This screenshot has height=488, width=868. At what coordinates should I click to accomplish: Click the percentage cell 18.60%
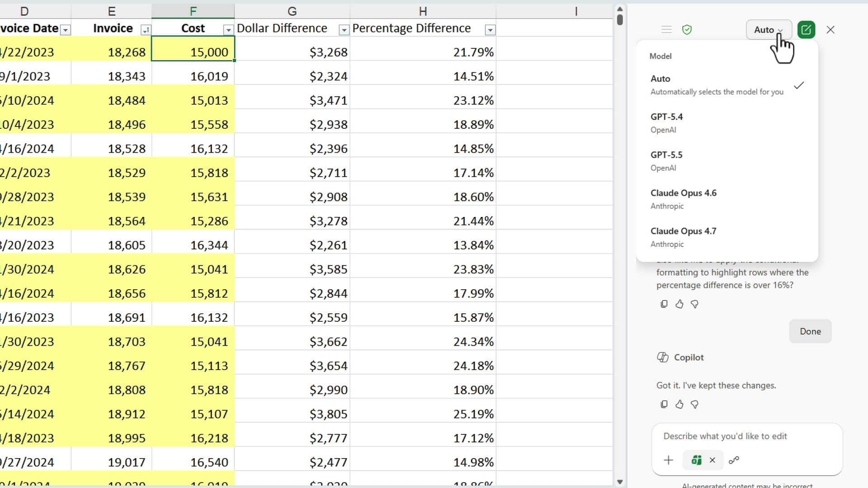coord(423,193)
